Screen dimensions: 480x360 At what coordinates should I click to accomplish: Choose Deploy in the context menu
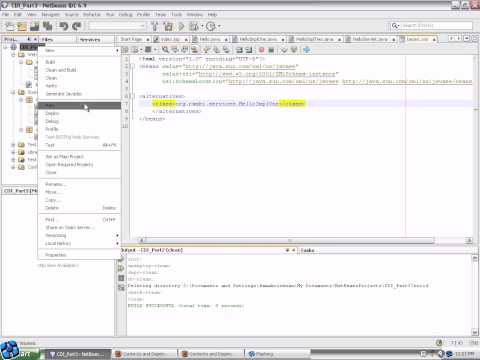(79, 113)
